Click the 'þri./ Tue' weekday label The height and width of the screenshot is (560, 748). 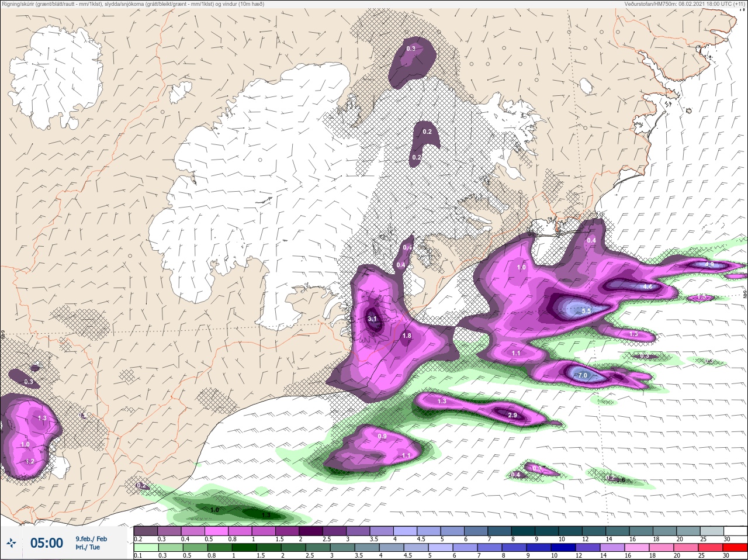[88, 547]
